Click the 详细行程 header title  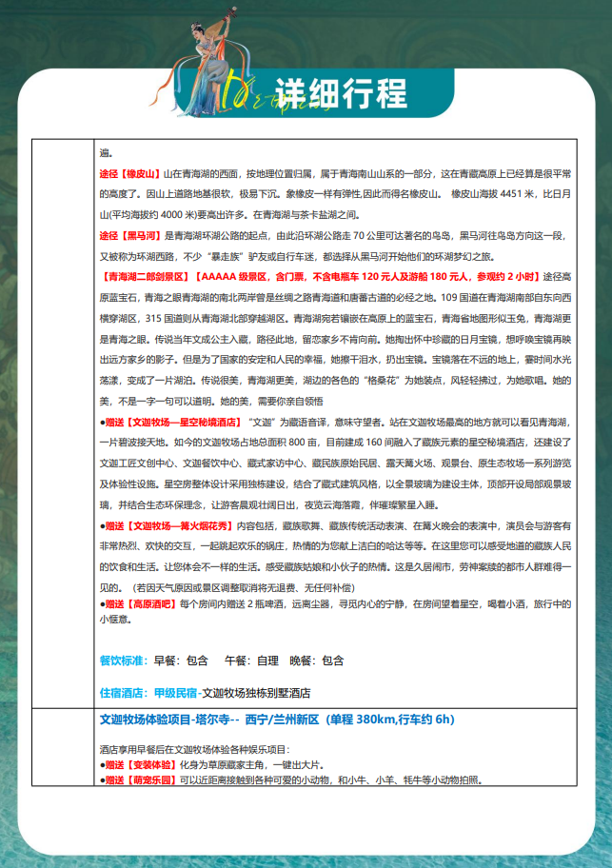342,93
